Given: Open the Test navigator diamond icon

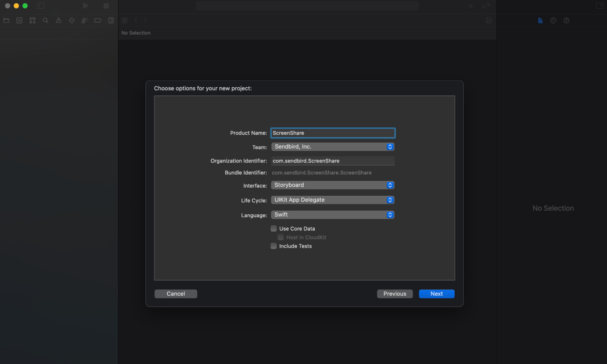Looking at the screenshot, I should tap(72, 20).
